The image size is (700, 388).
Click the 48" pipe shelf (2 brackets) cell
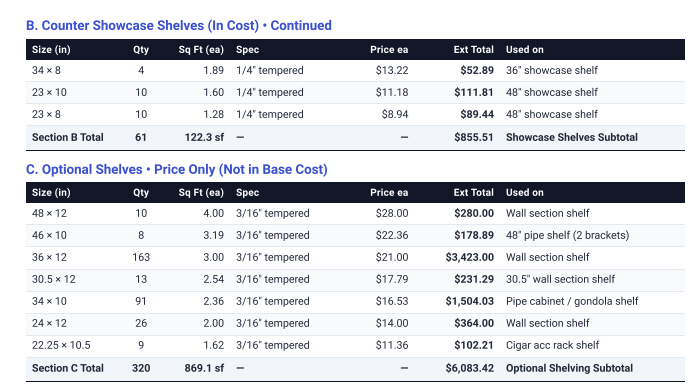[567, 235]
